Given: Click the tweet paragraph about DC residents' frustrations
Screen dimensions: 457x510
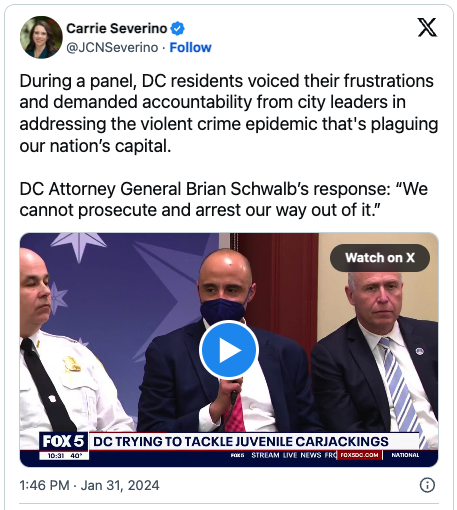Looking at the screenshot, I should pos(229,113).
